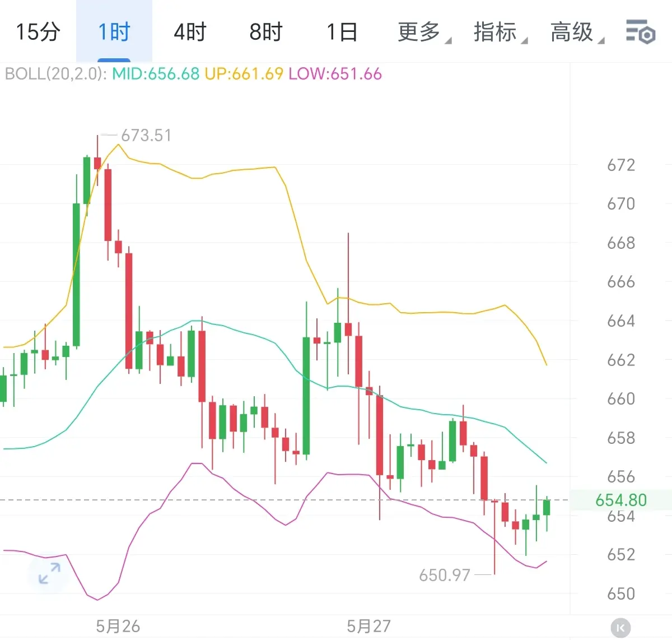
Task: Tap the 652 price axis label
Action: coord(621,555)
